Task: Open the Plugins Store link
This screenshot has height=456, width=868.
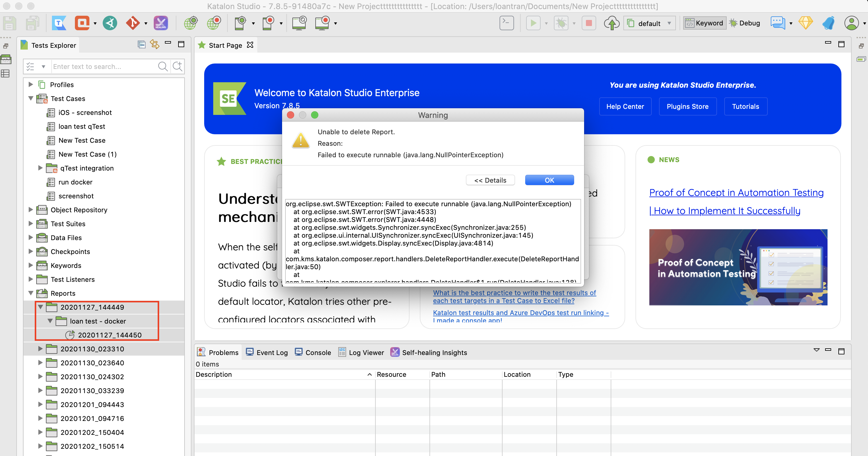Action: coord(687,106)
